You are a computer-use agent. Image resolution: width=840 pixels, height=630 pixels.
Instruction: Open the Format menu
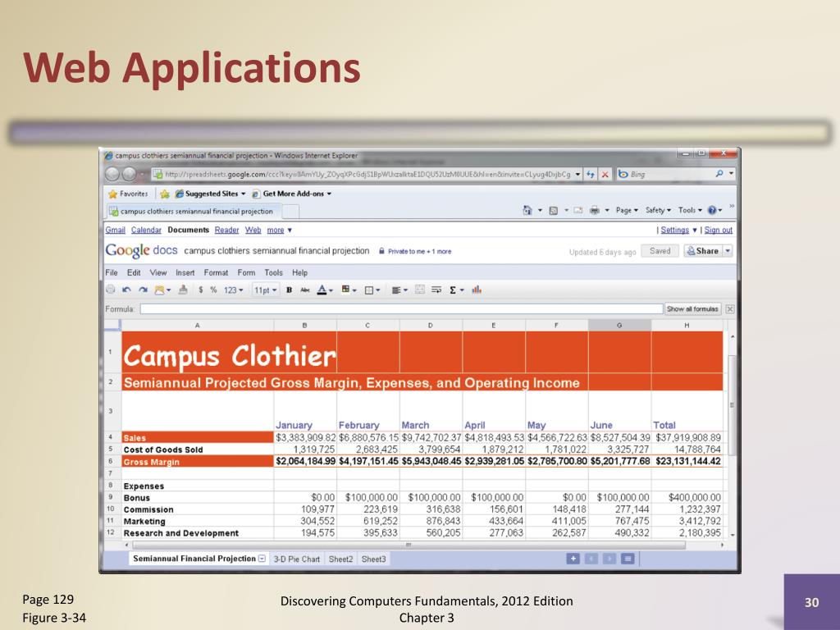216,272
